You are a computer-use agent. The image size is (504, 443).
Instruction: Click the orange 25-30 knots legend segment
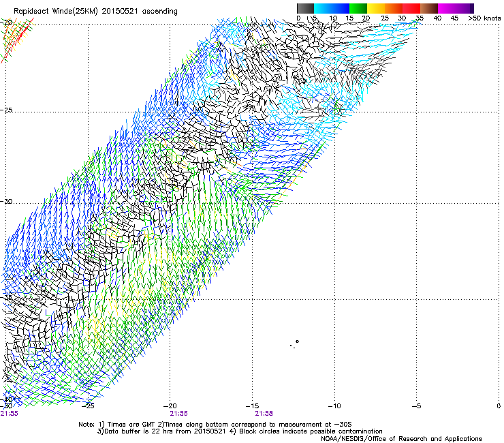[394, 8]
